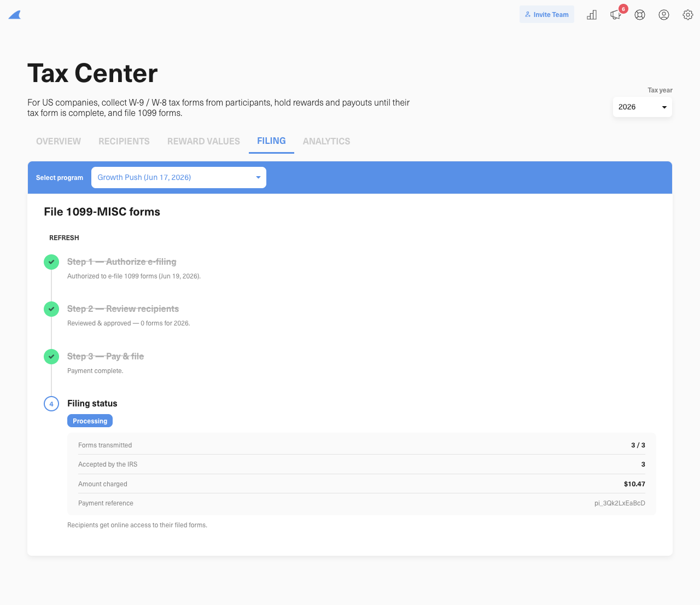Click Step 2 — Review recipients heading
The height and width of the screenshot is (605, 700).
123,309
